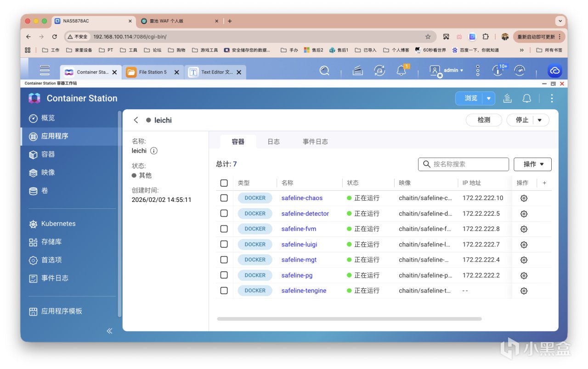Open settings gear for safeline-tengine
Screen dimensions: 588x369
[524, 291]
